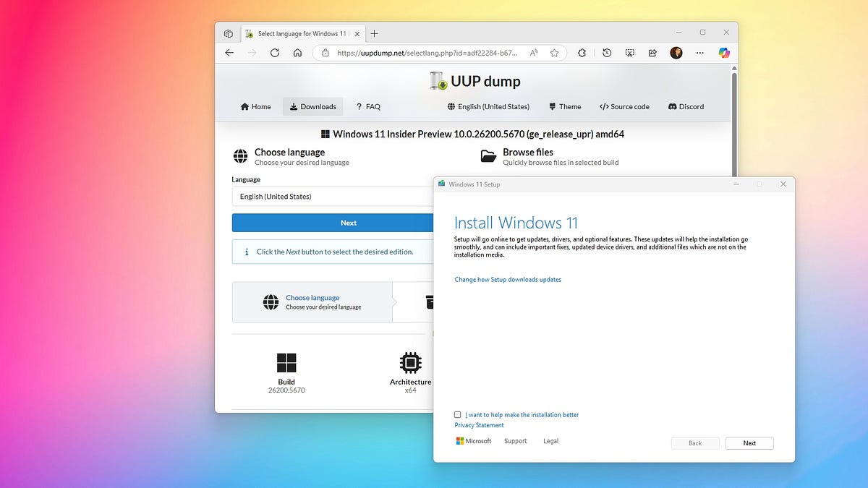The height and width of the screenshot is (488, 868).
Task: Refresh the uupdump page
Action: [x=275, y=53]
